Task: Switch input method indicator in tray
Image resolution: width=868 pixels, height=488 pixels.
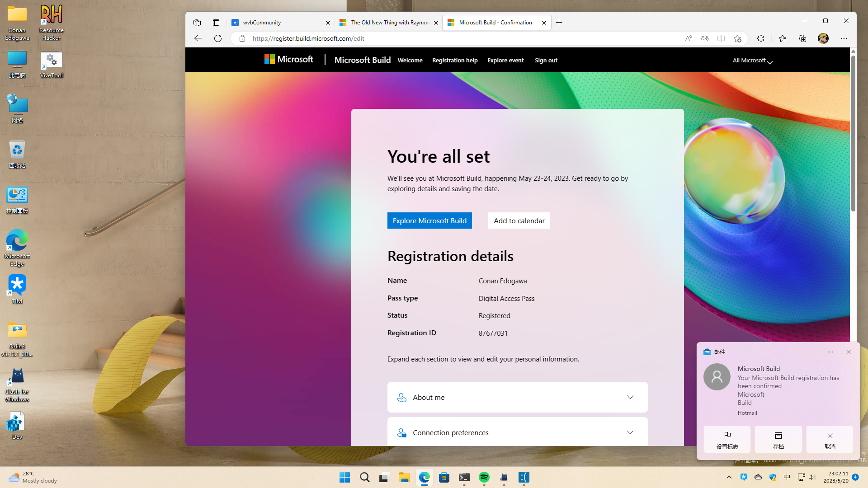Action: point(787,477)
